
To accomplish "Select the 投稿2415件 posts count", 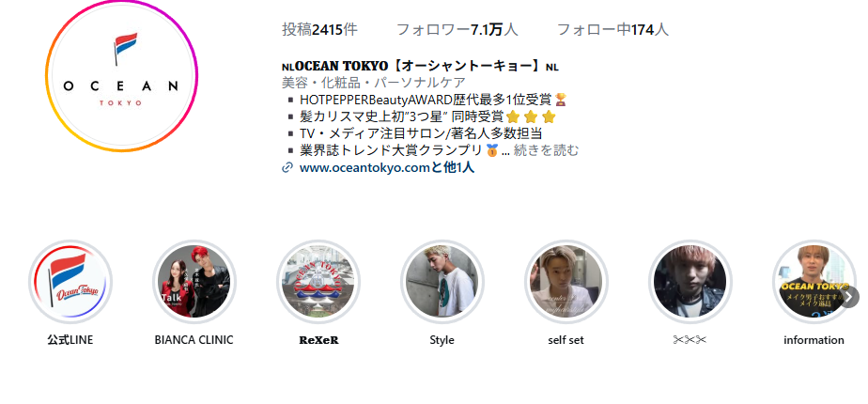I will (319, 29).
